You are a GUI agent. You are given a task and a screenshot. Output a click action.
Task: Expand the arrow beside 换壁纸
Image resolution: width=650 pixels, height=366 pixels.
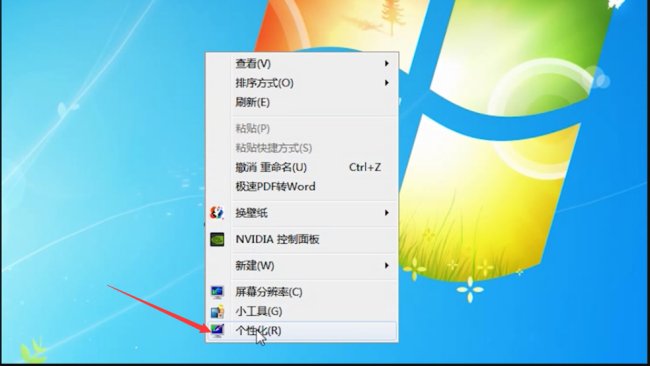[x=386, y=213]
